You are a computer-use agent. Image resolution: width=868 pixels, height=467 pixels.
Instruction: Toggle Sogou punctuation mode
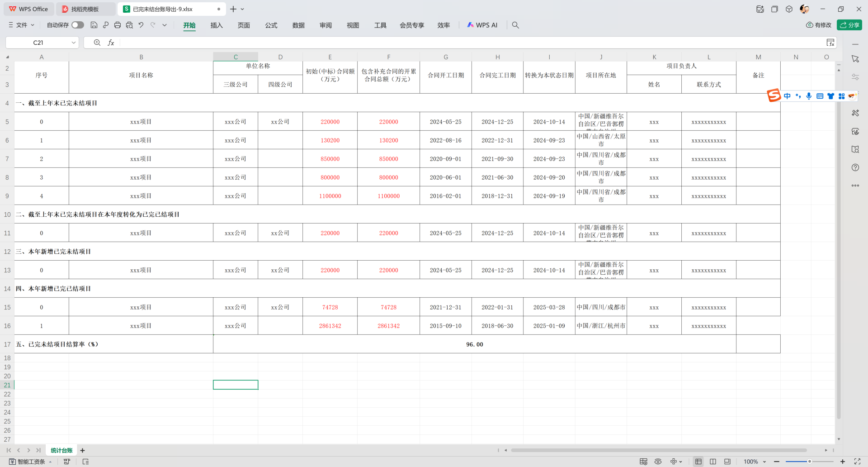[x=798, y=96]
